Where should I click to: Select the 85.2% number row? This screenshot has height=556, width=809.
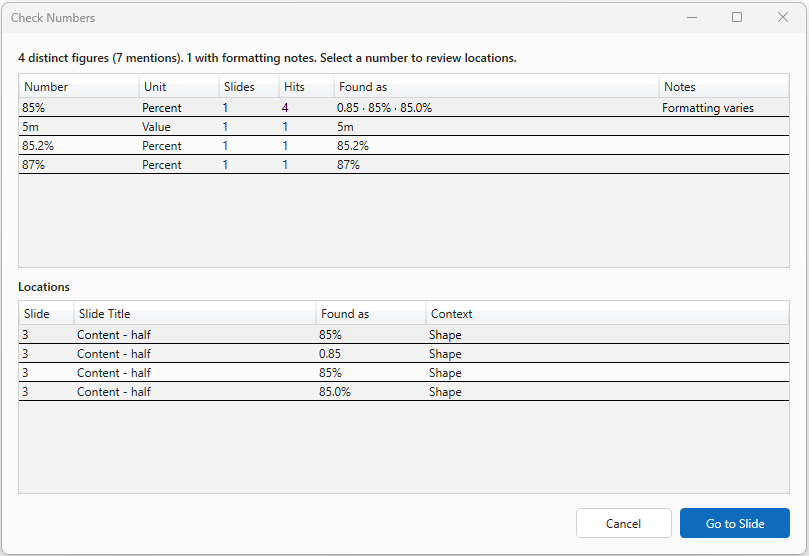click(x=404, y=145)
